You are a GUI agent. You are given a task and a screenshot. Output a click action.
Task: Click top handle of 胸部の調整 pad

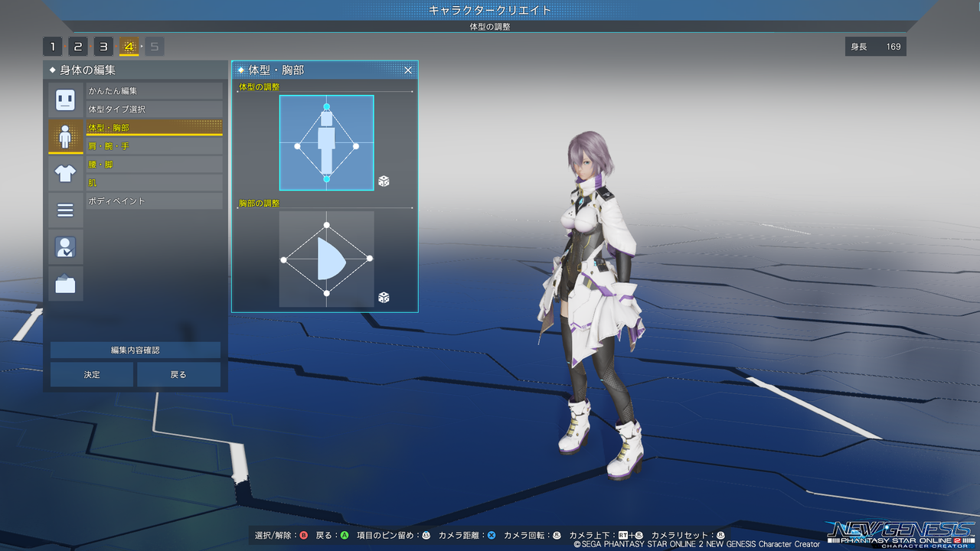pos(327,225)
